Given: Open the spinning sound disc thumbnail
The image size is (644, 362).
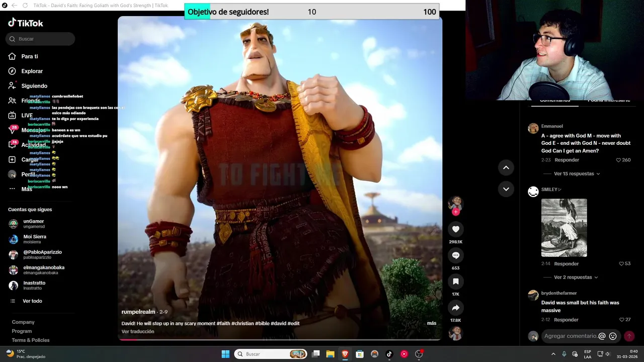Looking at the screenshot, I should click(456, 333).
